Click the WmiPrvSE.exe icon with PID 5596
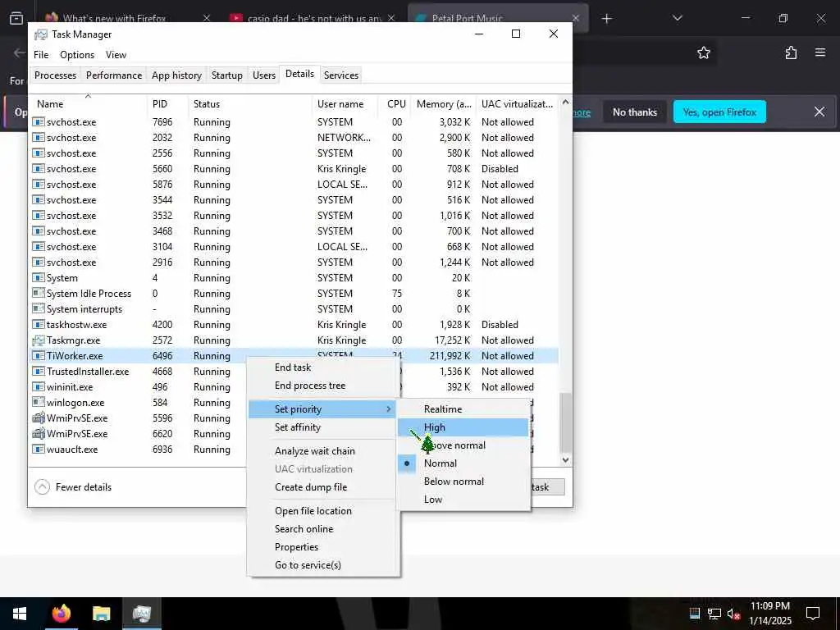 coord(38,418)
